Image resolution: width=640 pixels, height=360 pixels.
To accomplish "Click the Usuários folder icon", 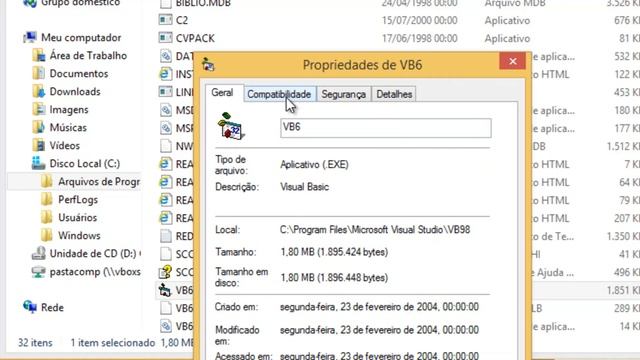I will (47, 218).
